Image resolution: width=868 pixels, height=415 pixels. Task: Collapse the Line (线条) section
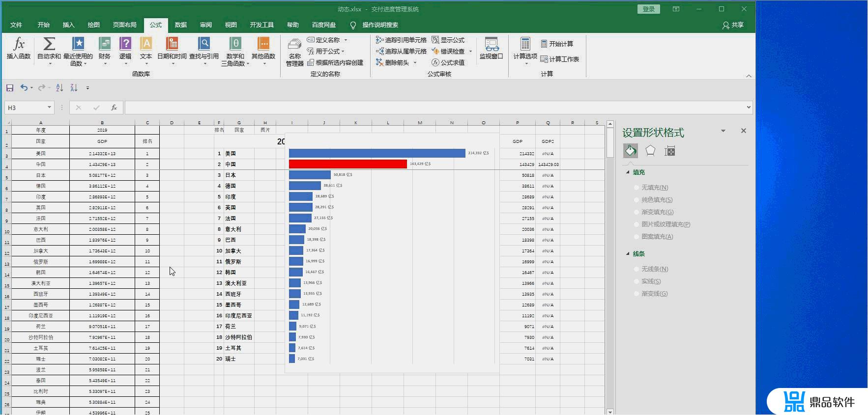[x=628, y=254]
